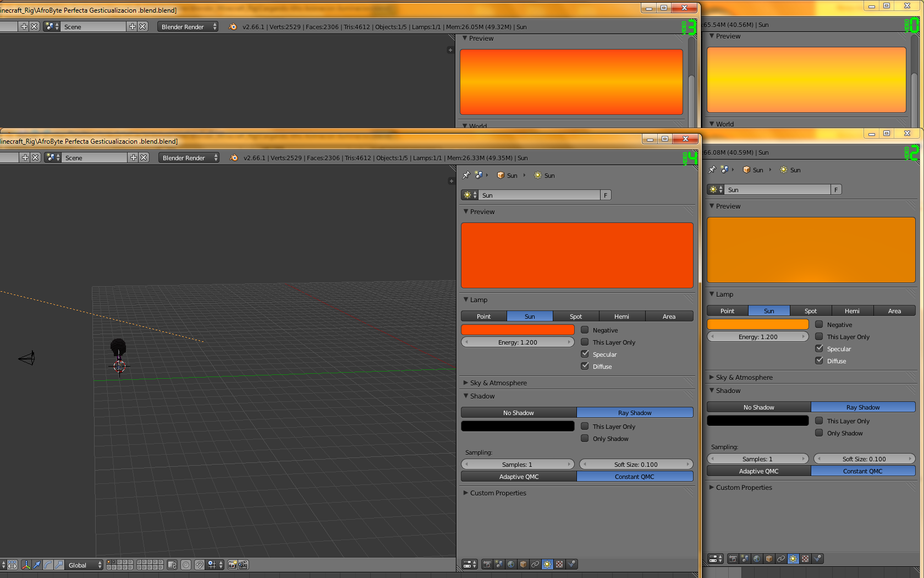This screenshot has height=578, width=924.
Task: Open Texture properties tab in the front window
Action: tap(559, 564)
